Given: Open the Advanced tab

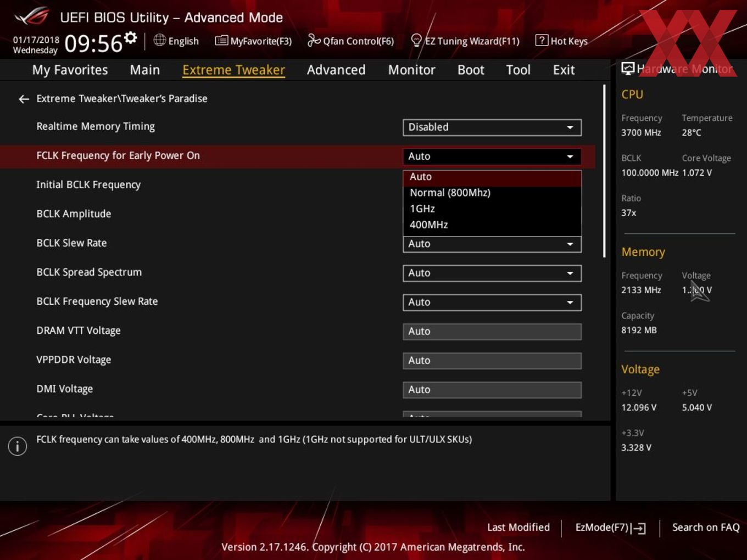Looking at the screenshot, I should click(336, 70).
